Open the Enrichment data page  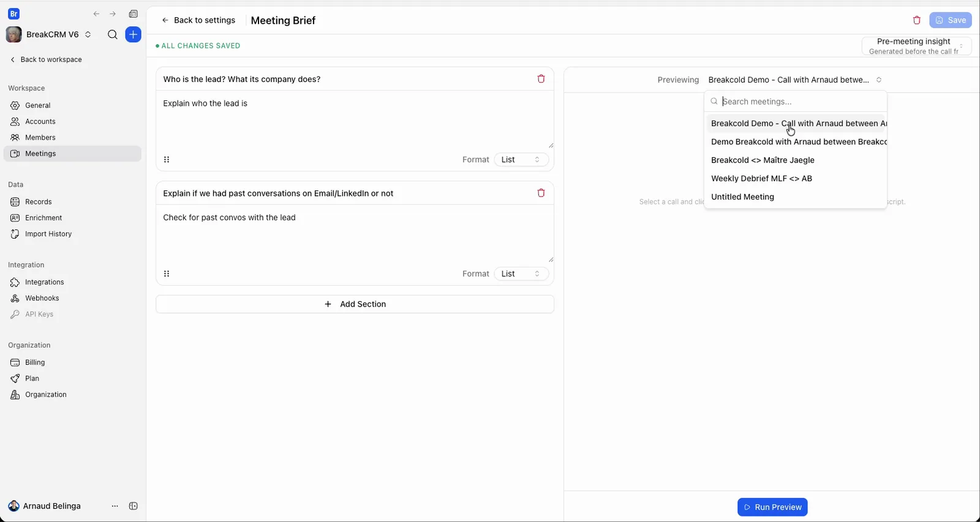click(x=72, y=218)
